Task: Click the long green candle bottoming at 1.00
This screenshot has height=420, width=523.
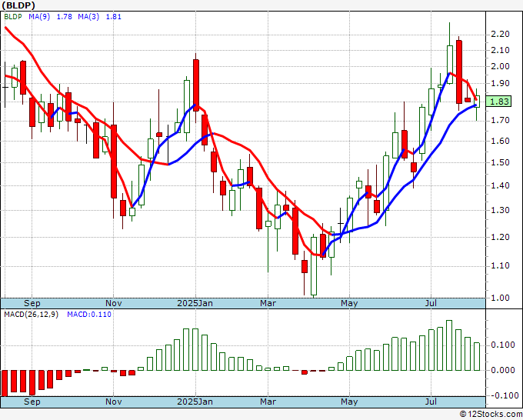Action: point(314,266)
